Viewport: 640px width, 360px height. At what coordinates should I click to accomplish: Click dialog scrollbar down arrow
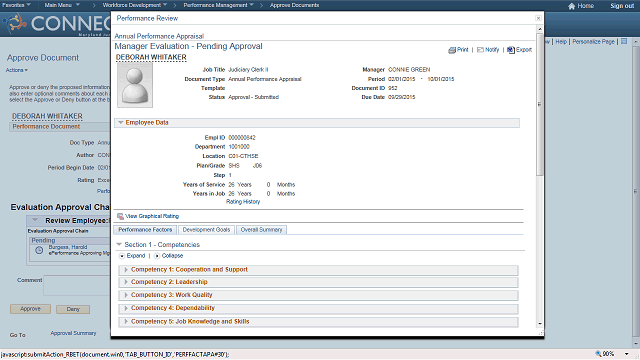point(540,323)
